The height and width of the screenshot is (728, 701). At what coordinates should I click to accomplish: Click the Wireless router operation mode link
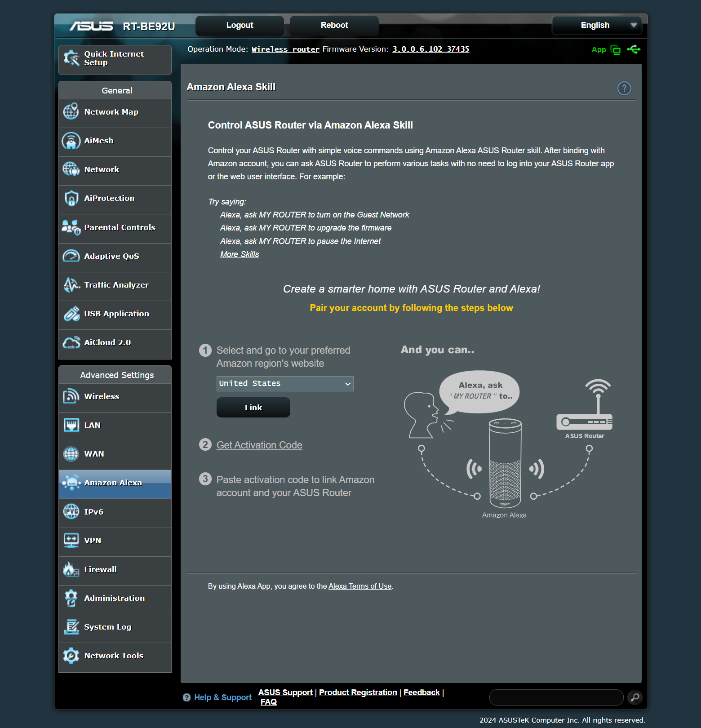(285, 49)
